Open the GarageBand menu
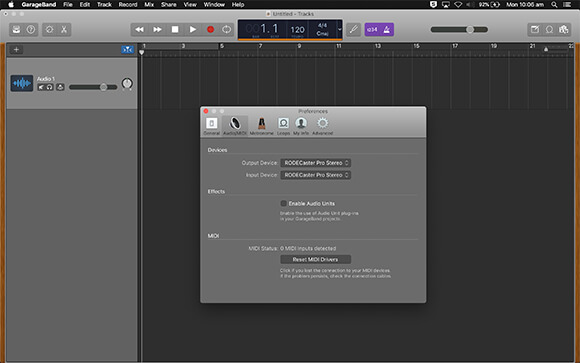This screenshot has width=580, height=363. [x=38, y=4]
